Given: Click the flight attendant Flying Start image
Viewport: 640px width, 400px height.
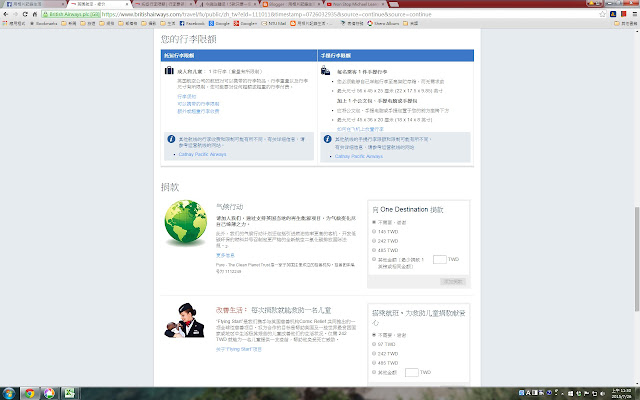Looking at the screenshot, I should coord(184,320).
